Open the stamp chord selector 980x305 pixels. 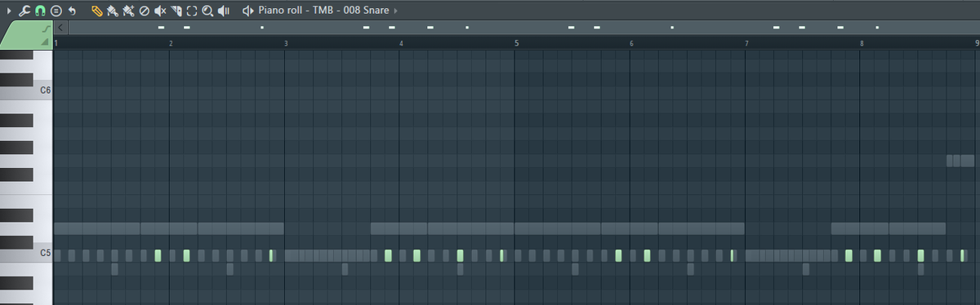(56, 11)
